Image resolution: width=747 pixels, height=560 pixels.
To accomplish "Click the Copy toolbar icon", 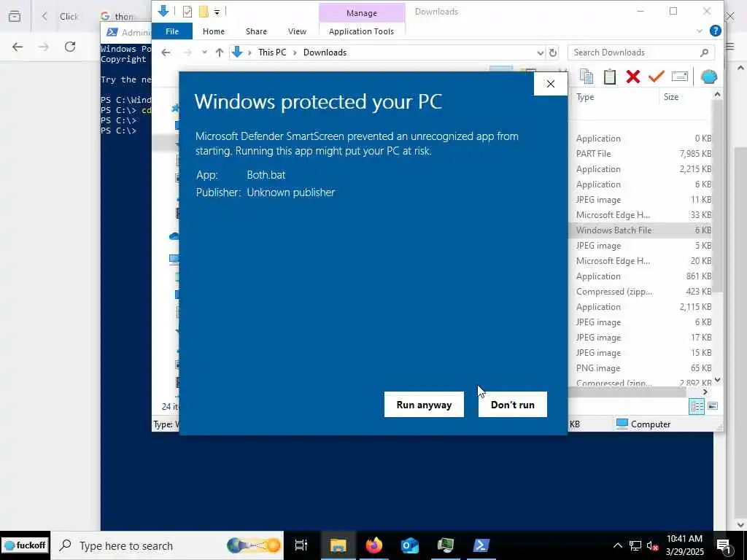I will [x=586, y=76].
